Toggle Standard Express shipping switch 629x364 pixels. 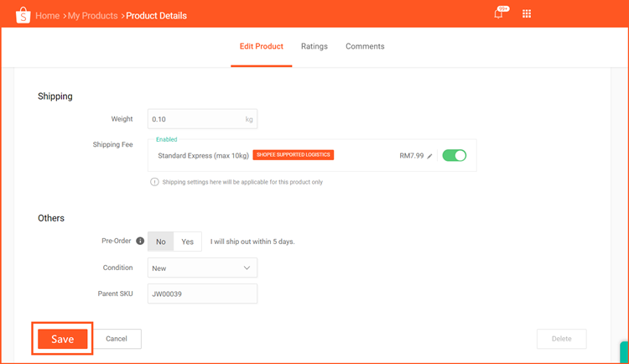tap(454, 155)
